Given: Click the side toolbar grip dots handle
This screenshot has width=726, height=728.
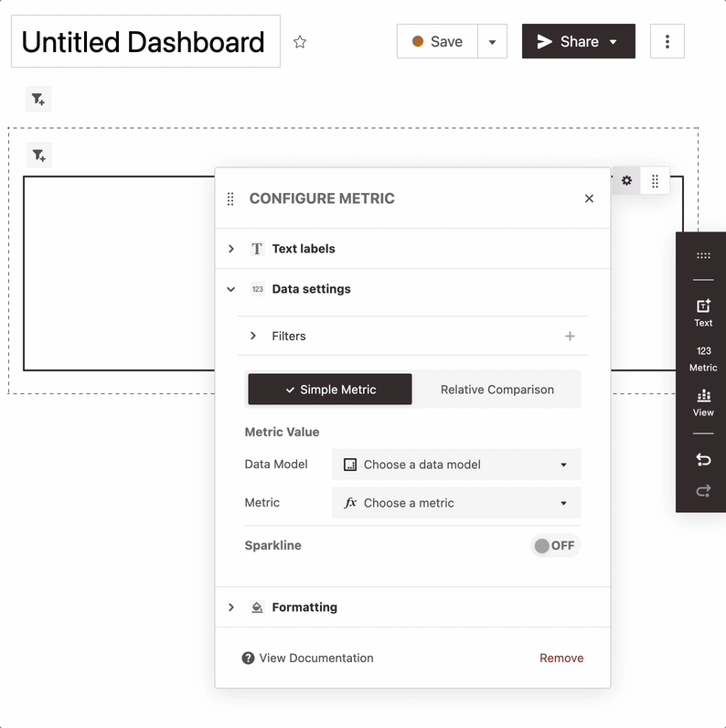Looking at the screenshot, I should (703, 255).
